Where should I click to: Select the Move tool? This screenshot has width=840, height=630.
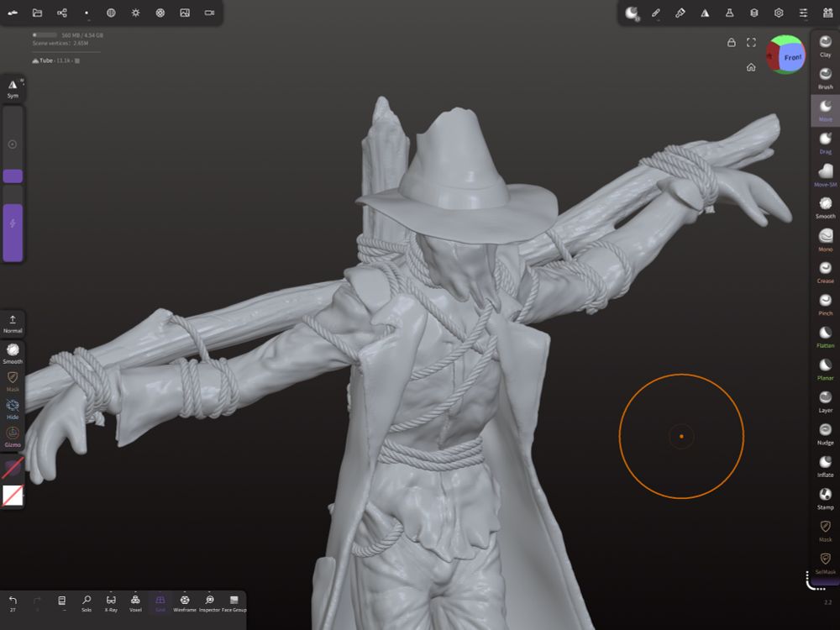[x=825, y=111]
